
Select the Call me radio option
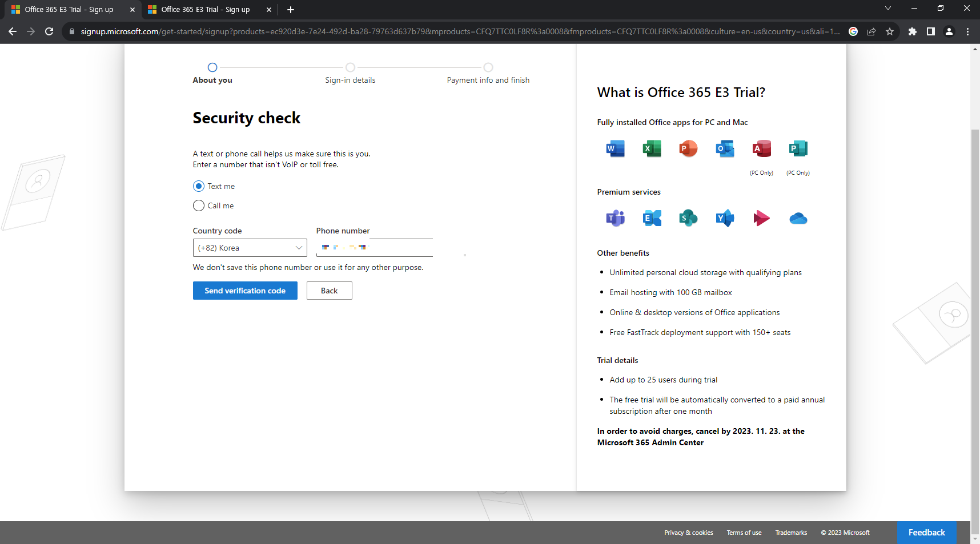point(199,205)
